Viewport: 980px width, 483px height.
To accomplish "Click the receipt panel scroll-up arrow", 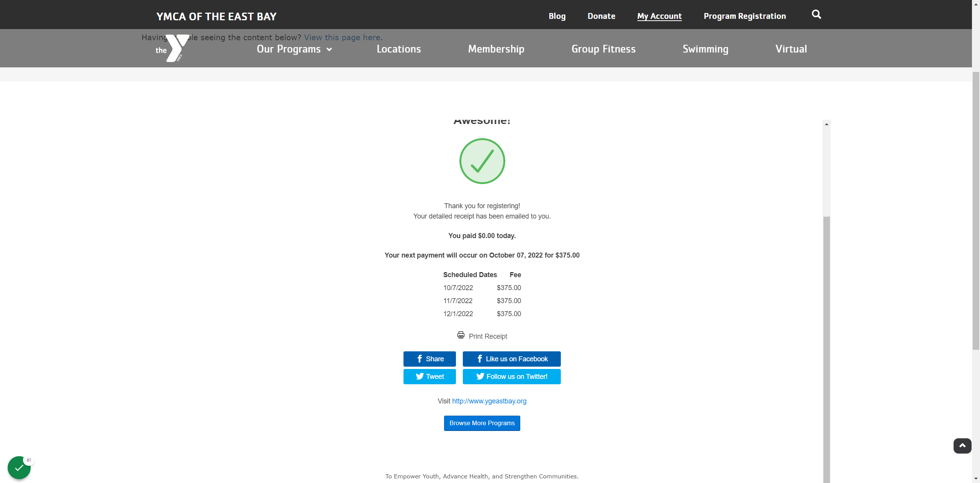I will [827, 124].
